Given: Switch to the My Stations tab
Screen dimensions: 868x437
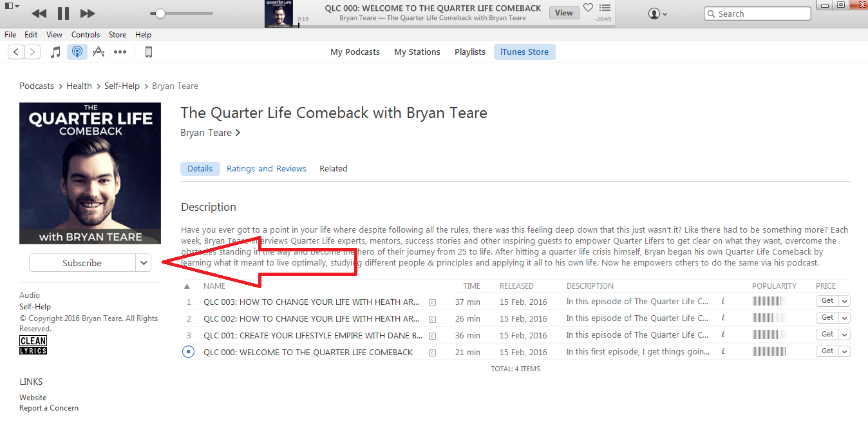Looking at the screenshot, I should pos(417,52).
